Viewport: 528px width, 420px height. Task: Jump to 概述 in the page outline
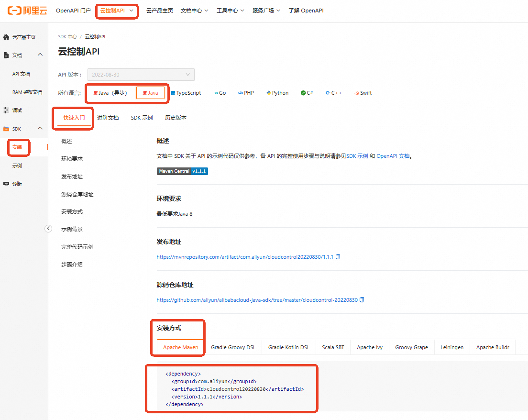(66, 141)
